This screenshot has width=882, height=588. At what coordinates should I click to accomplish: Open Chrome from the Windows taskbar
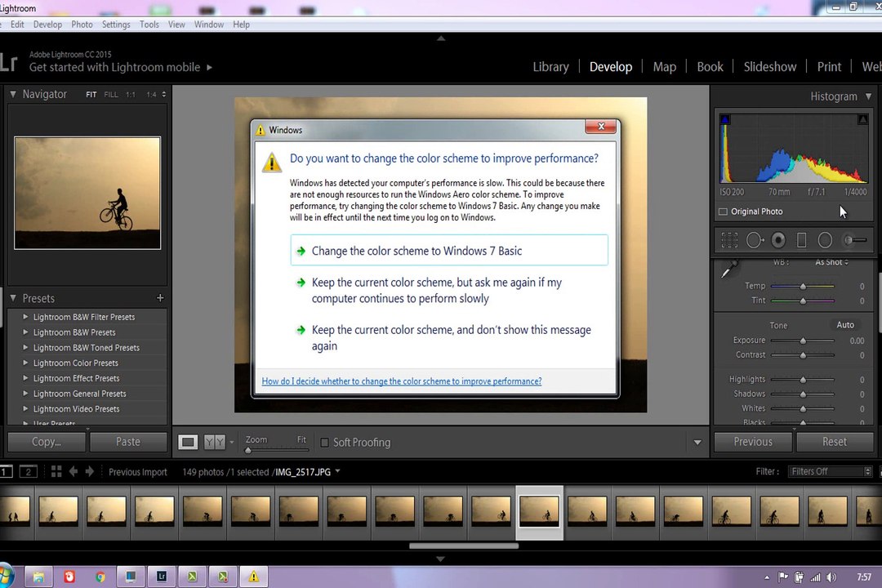click(100, 577)
